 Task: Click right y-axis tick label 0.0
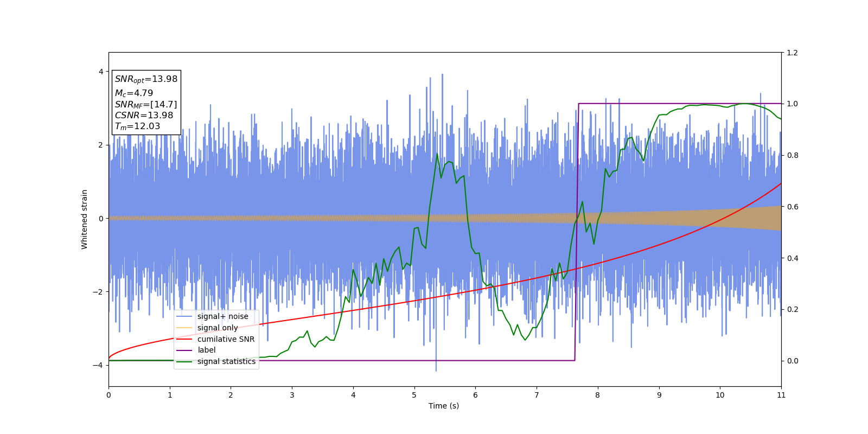(792, 361)
